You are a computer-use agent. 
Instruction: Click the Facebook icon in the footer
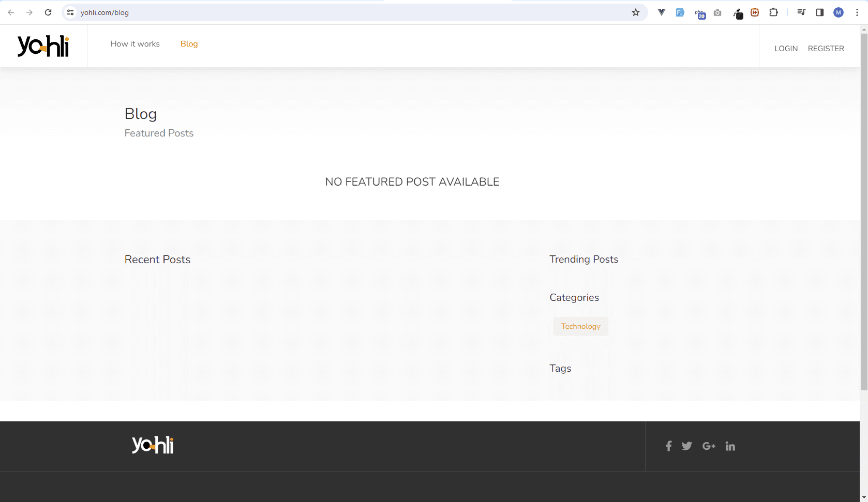click(668, 446)
